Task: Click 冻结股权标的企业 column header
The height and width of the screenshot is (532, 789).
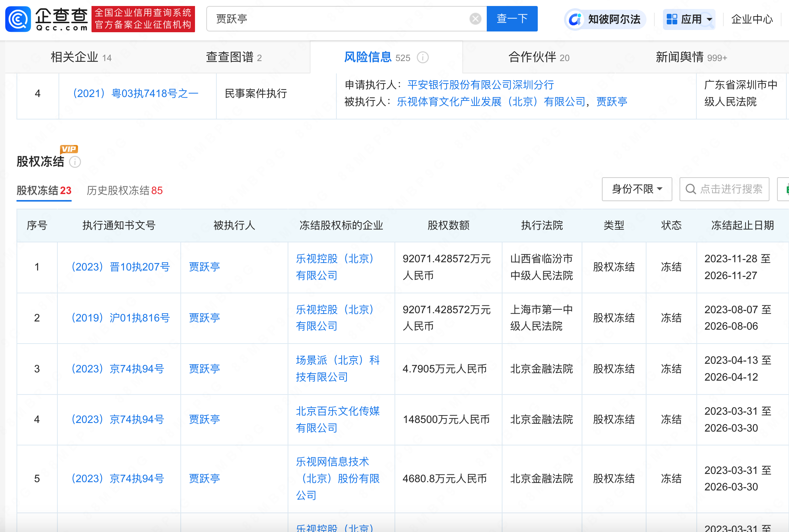Action: click(341, 225)
